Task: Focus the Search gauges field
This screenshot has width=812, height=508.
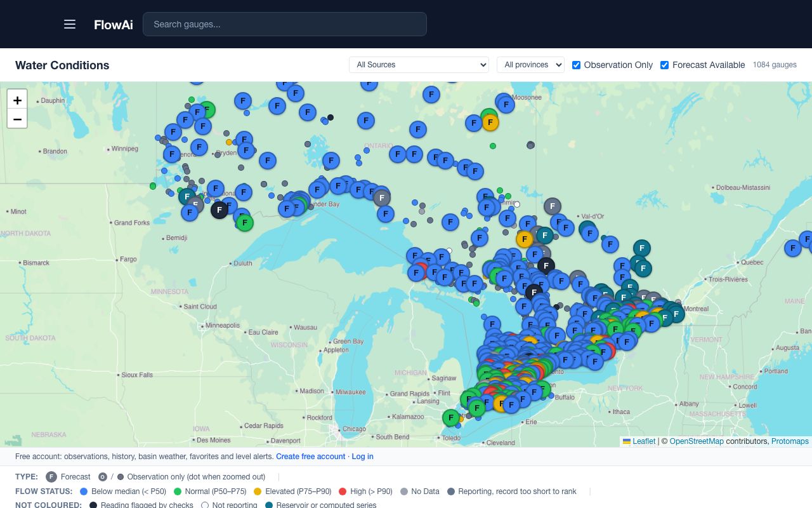Action: click(285, 24)
